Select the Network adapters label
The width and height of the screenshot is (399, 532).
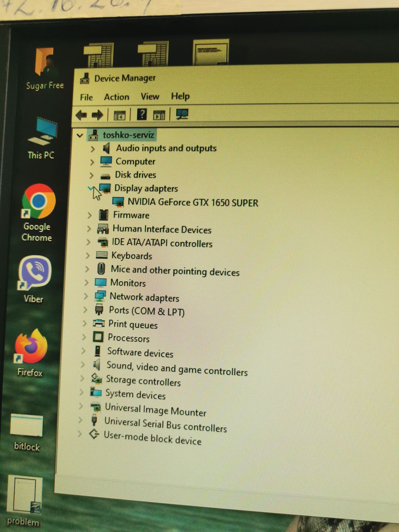click(144, 297)
